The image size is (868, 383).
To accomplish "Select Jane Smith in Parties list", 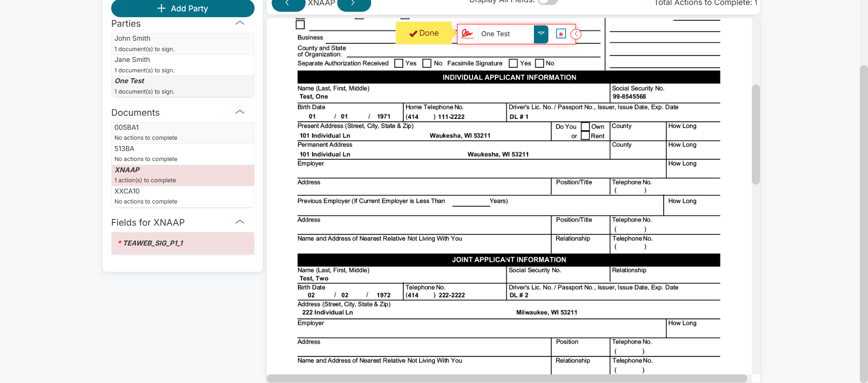I will (x=183, y=65).
